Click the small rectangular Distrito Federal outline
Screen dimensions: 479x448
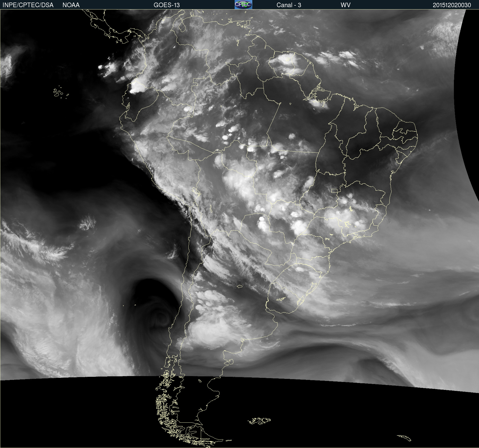pos(334,191)
